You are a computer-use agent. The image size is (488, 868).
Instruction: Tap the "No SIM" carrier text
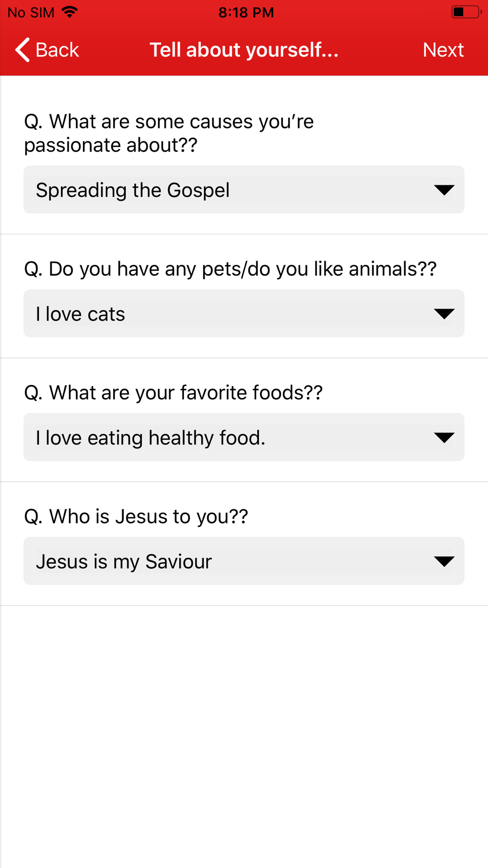pyautogui.click(x=31, y=12)
